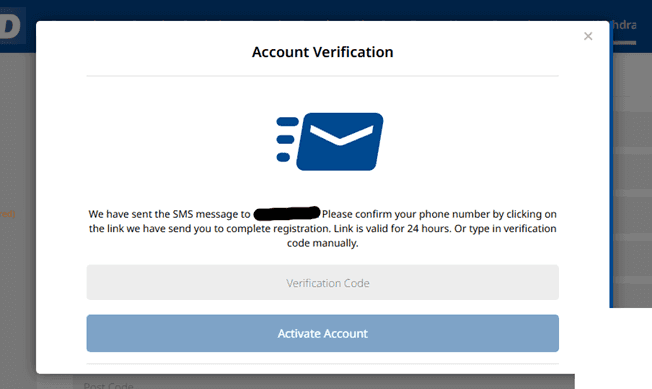Select the Account Verification heading text
The height and width of the screenshot is (389, 652).
point(322,52)
